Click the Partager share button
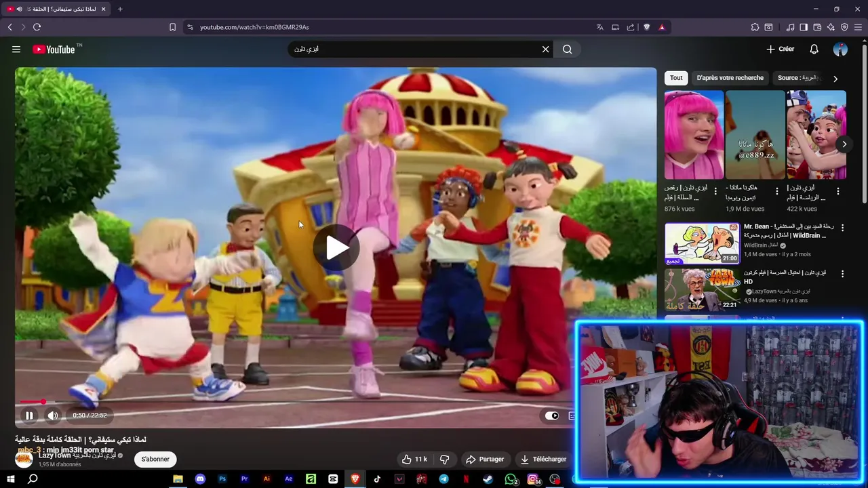Screen dimensions: 868x488 pyautogui.click(x=485, y=460)
